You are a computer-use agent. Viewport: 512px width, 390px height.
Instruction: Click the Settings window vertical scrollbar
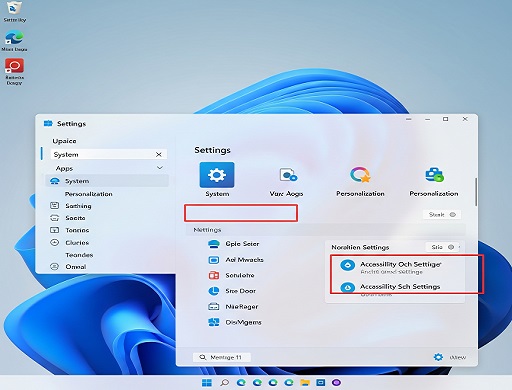point(476,192)
